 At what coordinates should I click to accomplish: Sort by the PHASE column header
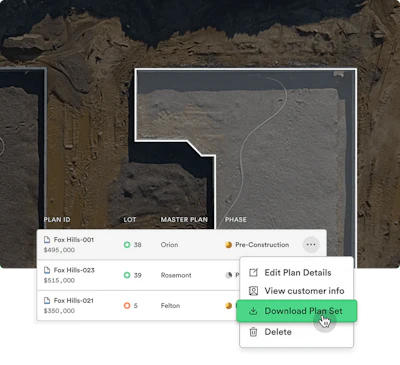[236, 219]
